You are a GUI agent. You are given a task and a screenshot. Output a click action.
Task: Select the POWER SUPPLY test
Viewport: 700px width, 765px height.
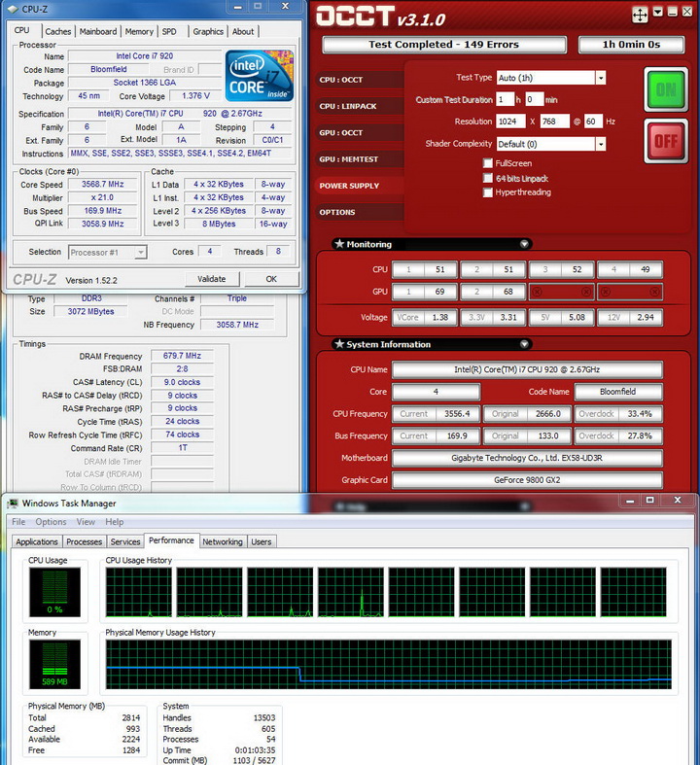360,186
